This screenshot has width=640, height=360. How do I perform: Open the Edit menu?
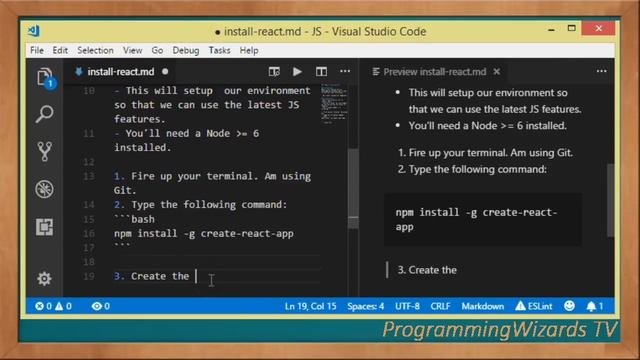click(x=60, y=50)
